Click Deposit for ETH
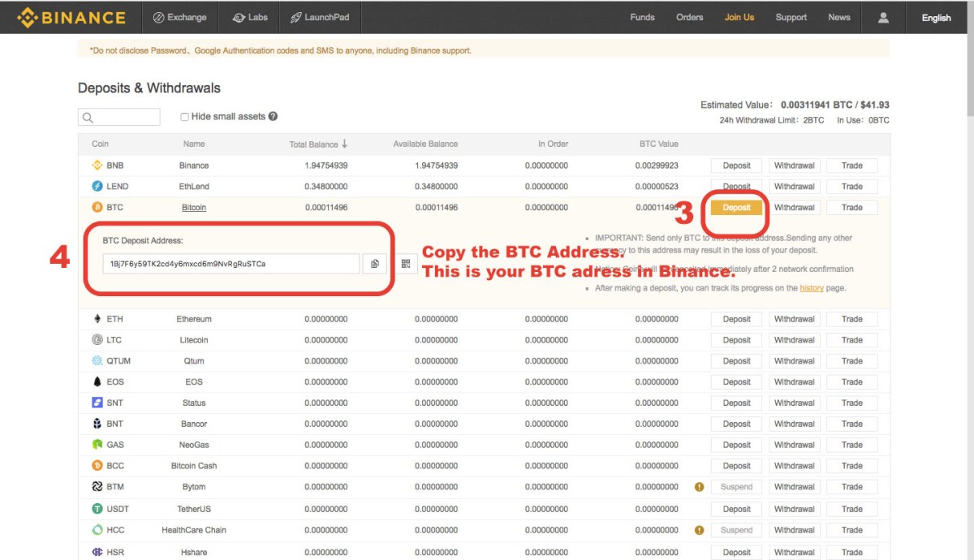 coord(737,319)
